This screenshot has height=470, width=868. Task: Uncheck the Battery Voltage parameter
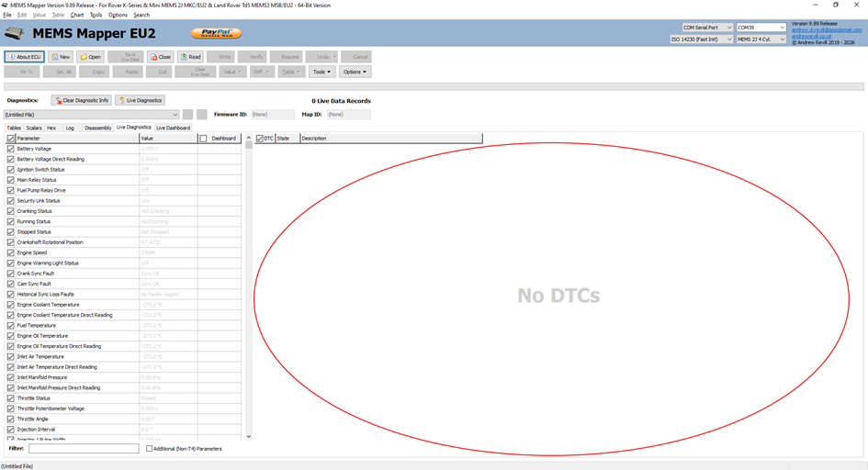coord(11,149)
